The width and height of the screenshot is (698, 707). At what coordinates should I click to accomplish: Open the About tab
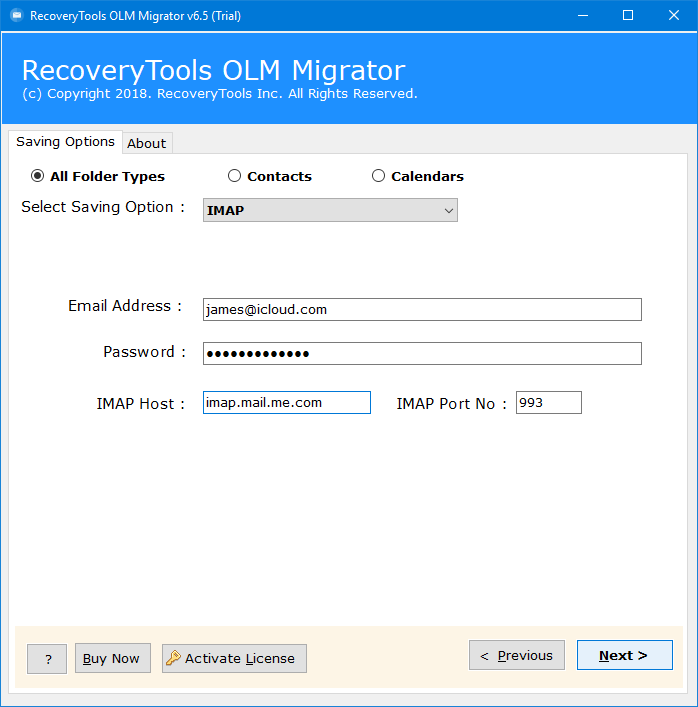pyautogui.click(x=147, y=143)
